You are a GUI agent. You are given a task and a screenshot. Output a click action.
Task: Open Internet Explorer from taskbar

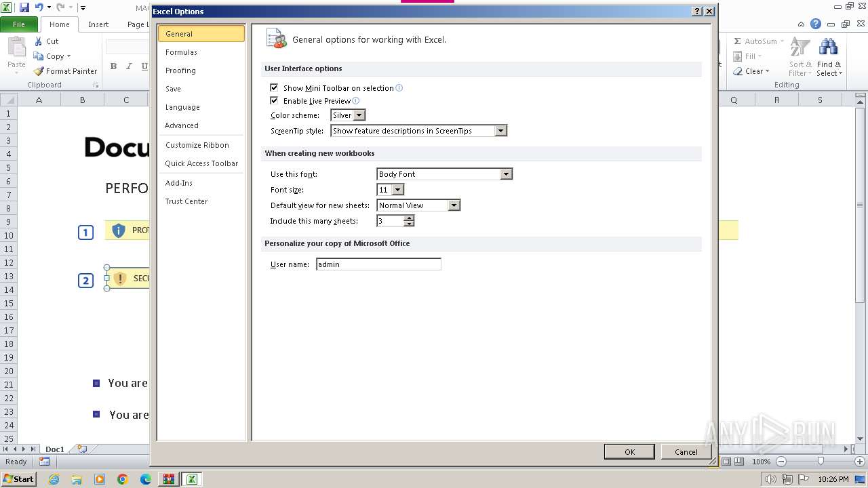54,479
